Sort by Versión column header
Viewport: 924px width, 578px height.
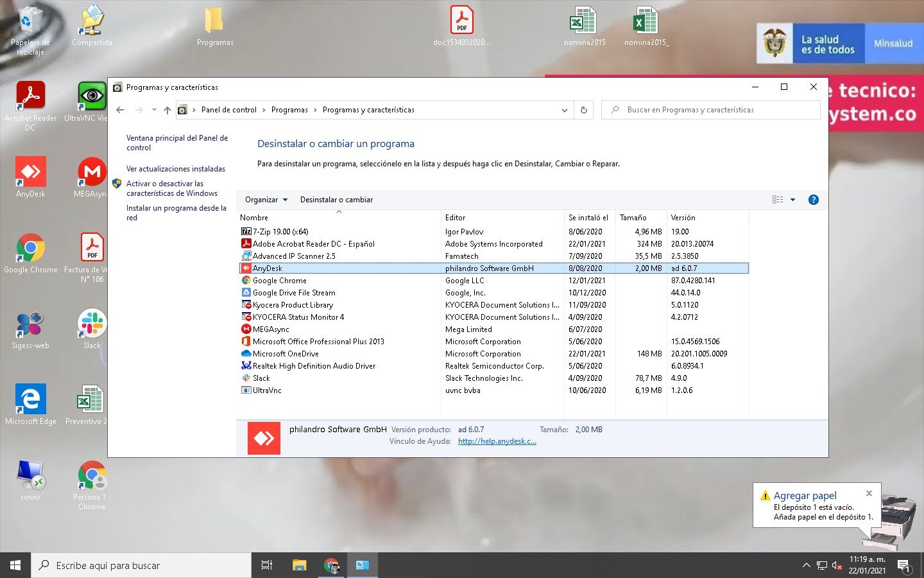708,218
